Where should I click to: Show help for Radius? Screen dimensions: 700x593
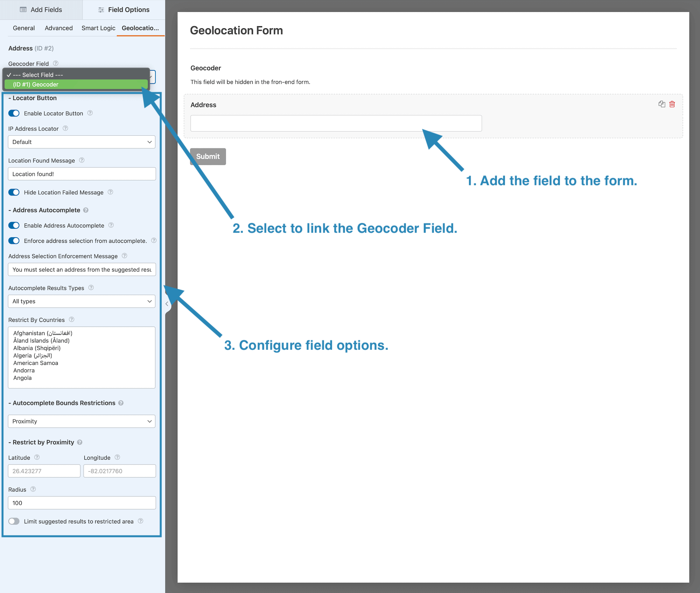point(33,489)
